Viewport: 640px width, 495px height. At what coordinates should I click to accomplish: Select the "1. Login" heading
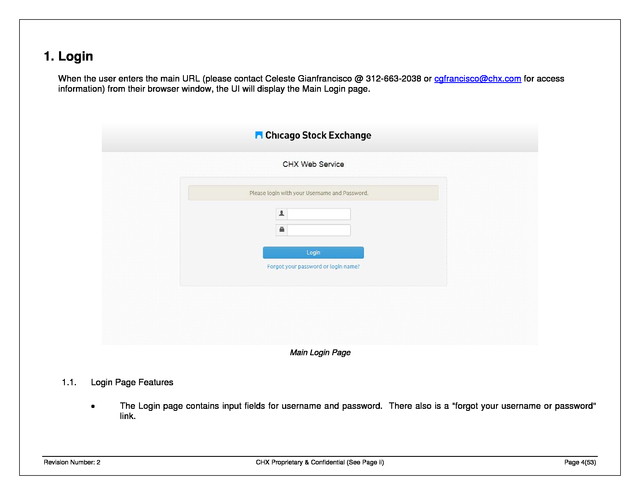pyautogui.click(x=68, y=56)
